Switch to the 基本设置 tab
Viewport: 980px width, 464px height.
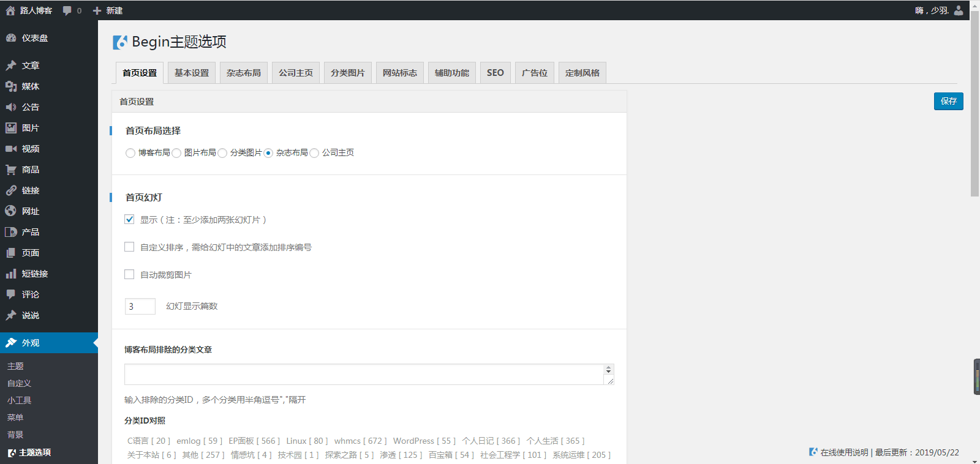(x=192, y=73)
